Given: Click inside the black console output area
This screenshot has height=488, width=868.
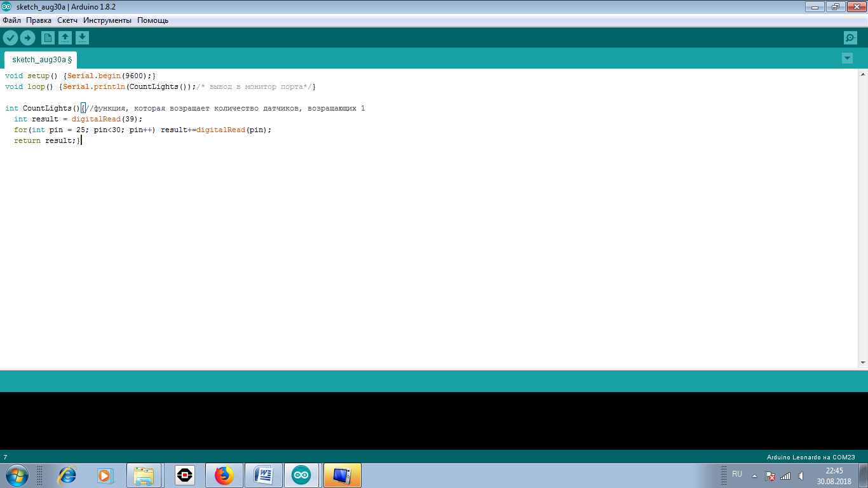Looking at the screenshot, I should [434, 421].
